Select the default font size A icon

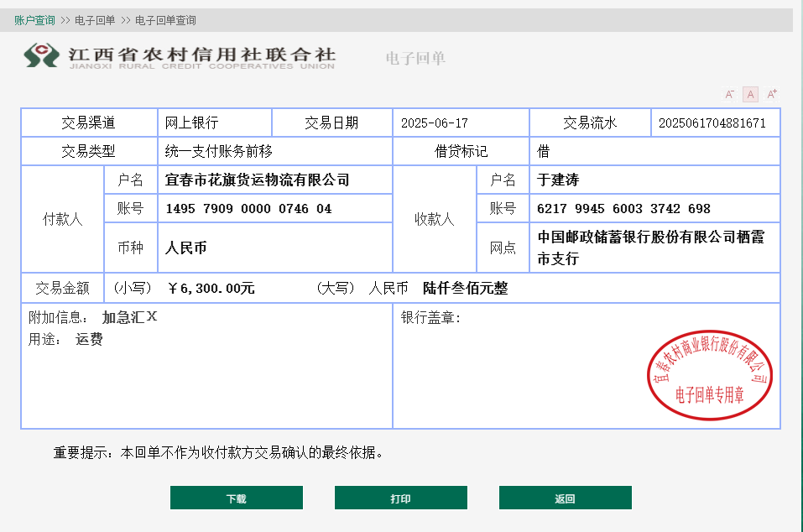750,94
